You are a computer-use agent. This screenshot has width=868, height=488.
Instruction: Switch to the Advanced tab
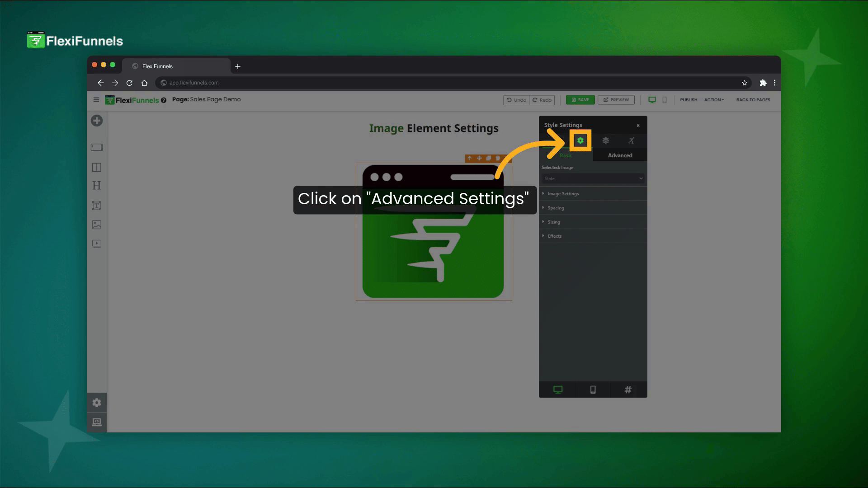pyautogui.click(x=620, y=155)
